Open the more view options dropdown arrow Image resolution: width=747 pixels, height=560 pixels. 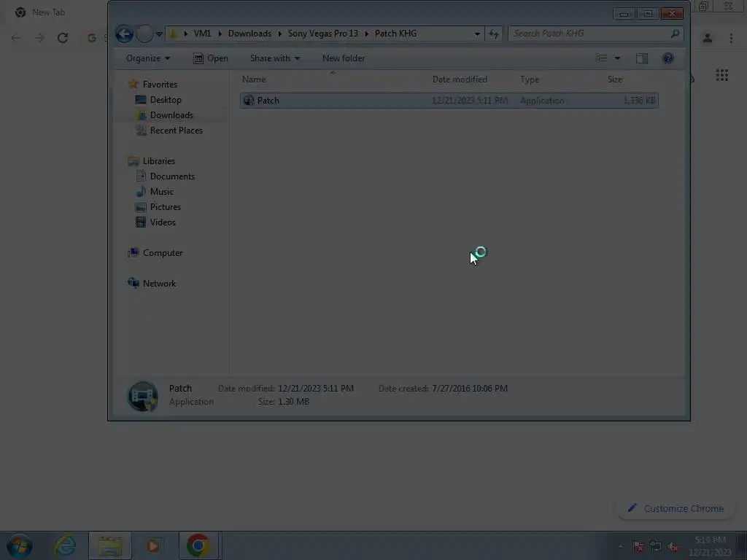pos(617,58)
